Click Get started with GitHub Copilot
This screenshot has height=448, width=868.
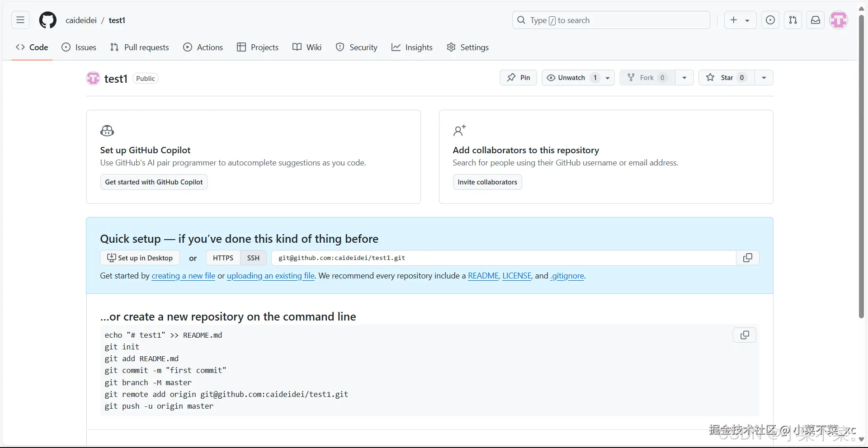click(154, 182)
